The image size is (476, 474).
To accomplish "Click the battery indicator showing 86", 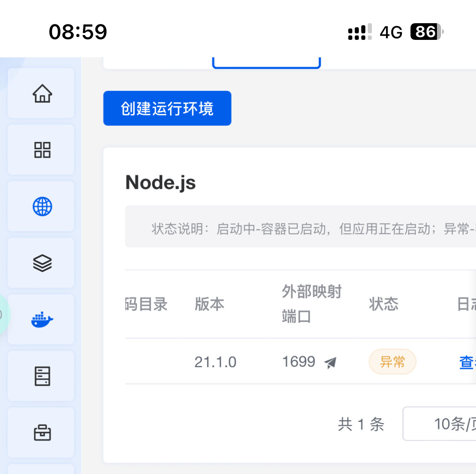I will (427, 32).
